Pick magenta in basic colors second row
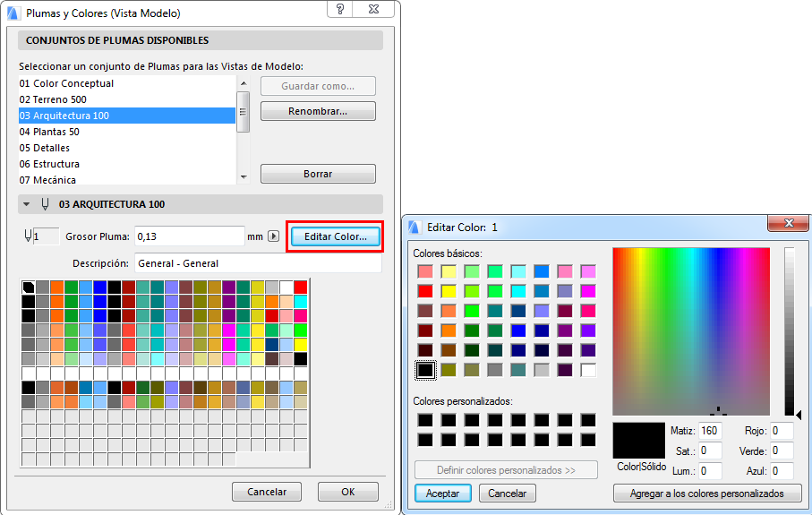 [x=588, y=291]
